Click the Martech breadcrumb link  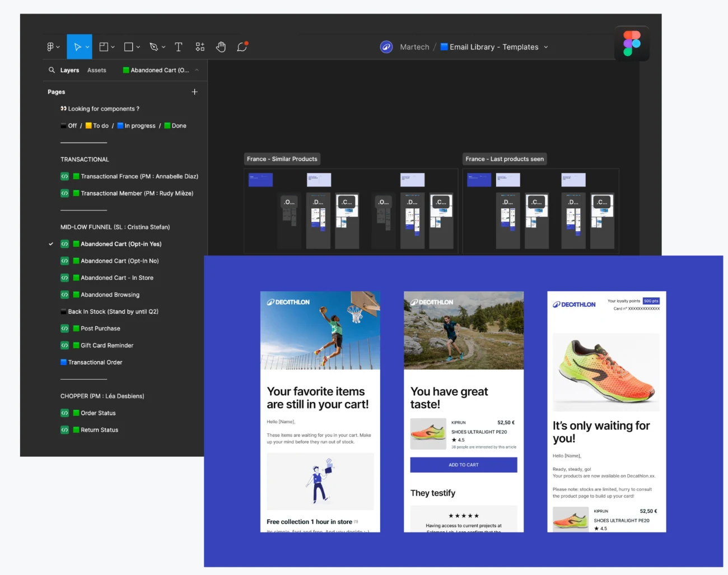point(414,47)
